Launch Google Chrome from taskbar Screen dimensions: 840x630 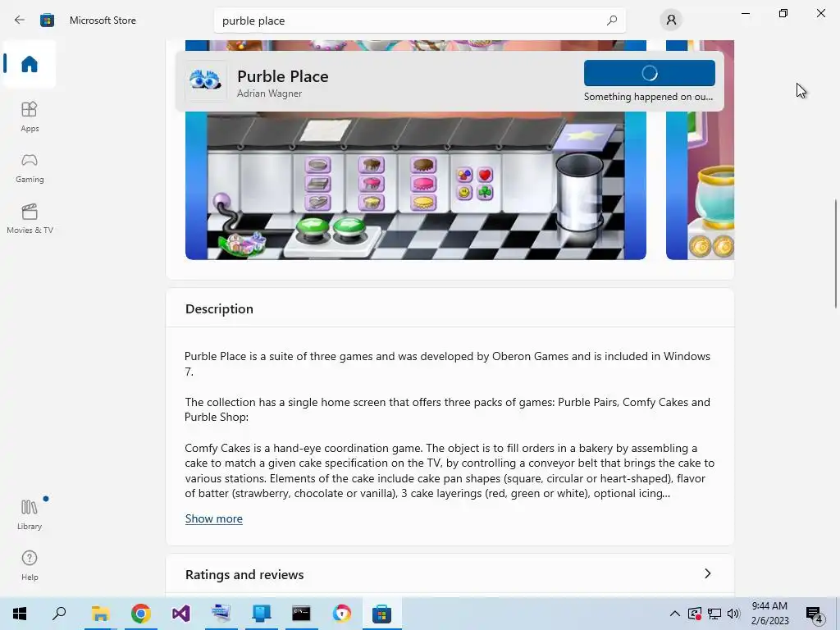[141, 614]
